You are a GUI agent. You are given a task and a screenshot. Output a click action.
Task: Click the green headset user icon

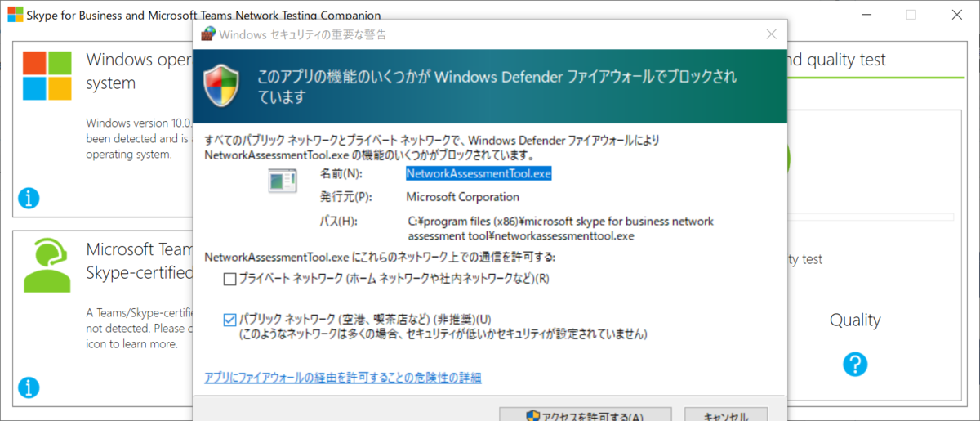[47, 266]
